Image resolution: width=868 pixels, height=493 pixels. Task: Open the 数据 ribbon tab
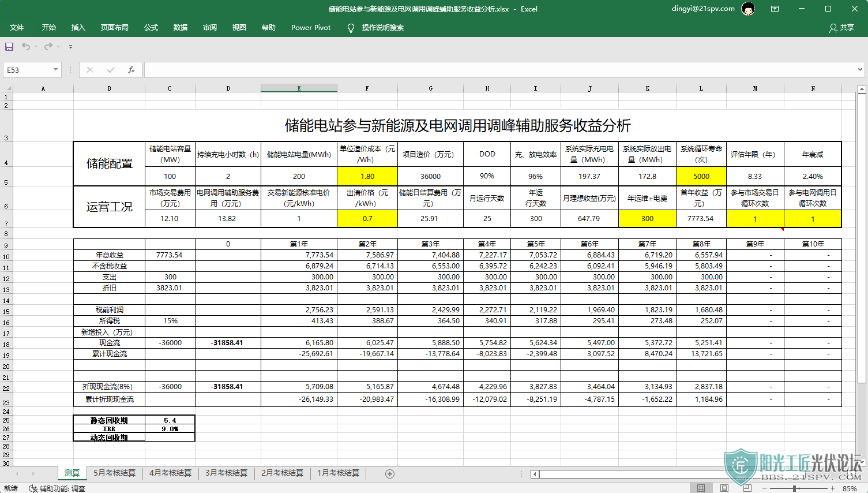tap(181, 28)
